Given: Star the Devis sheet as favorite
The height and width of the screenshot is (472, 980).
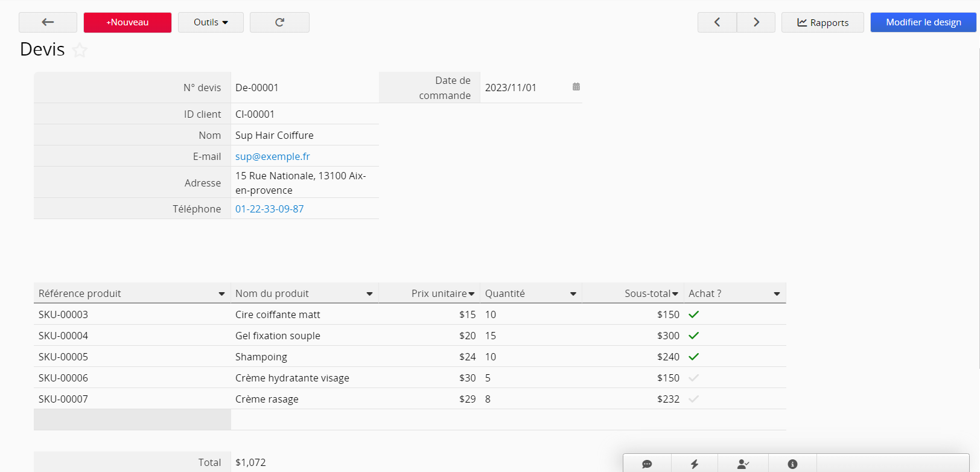Looking at the screenshot, I should click(80, 50).
